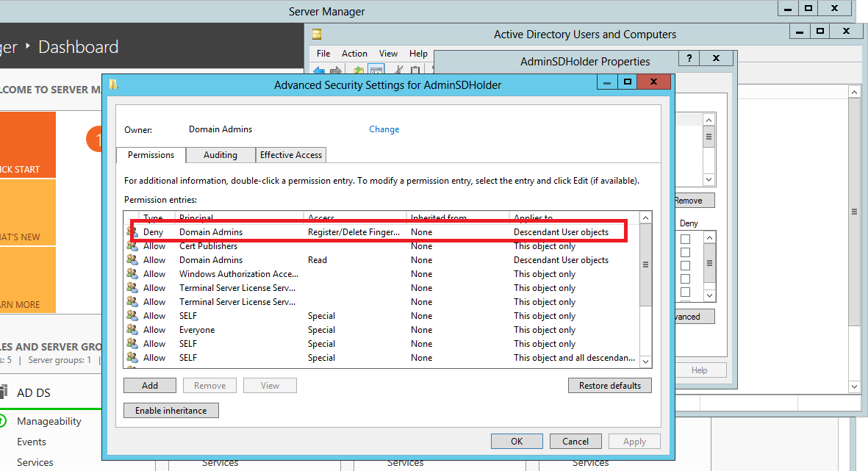The image size is (868, 471).
Task: Click the down arrow of the Deny checkbox list
Action: coord(709,295)
